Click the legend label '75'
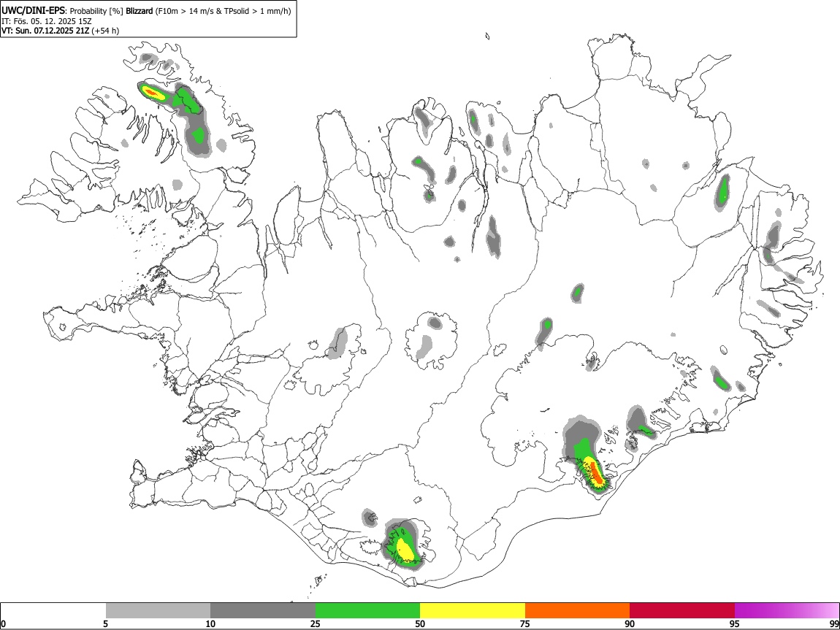The width and height of the screenshot is (840, 630). (x=525, y=623)
